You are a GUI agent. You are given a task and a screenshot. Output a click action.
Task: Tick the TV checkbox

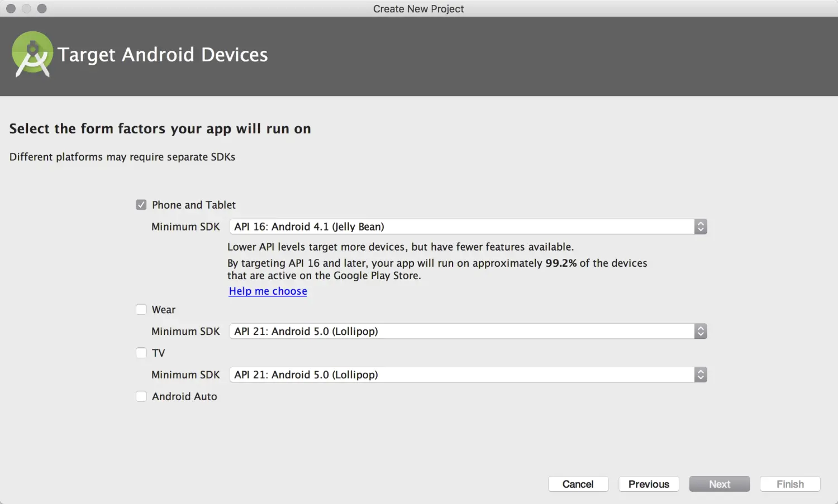[x=141, y=353]
